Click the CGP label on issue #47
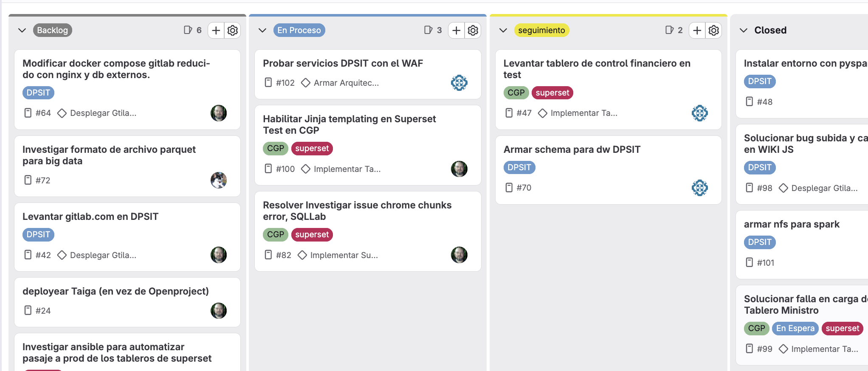868x371 pixels. tap(516, 93)
